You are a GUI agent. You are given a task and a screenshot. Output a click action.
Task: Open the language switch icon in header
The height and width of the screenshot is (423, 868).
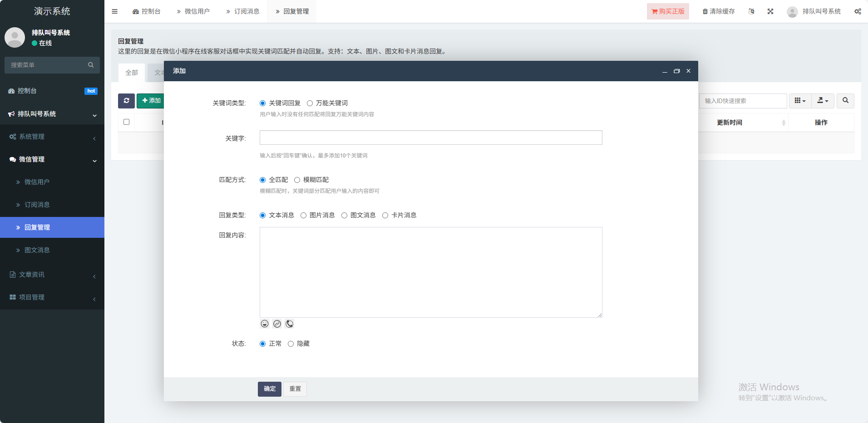751,11
